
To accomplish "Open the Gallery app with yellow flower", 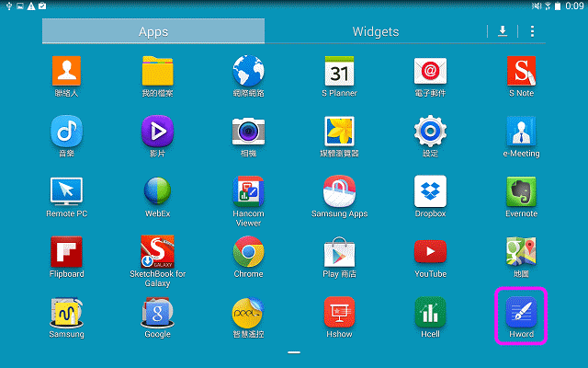I will (339, 131).
